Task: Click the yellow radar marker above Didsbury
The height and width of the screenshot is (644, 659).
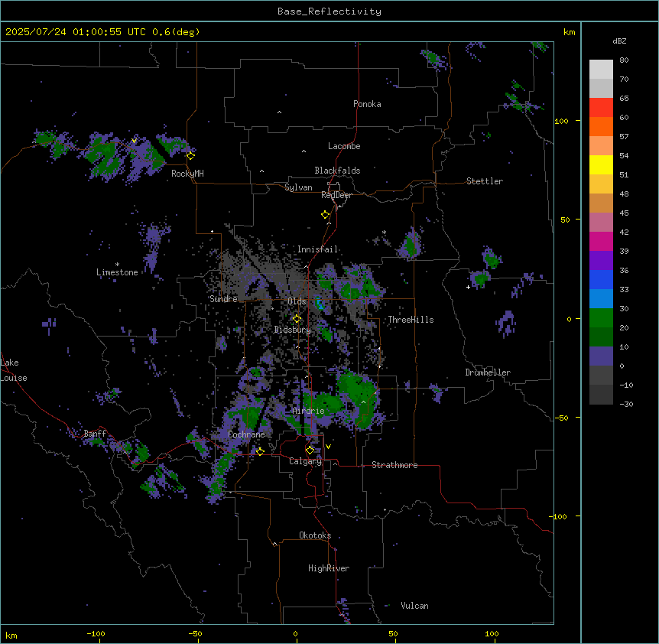Action: (x=297, y=319)
